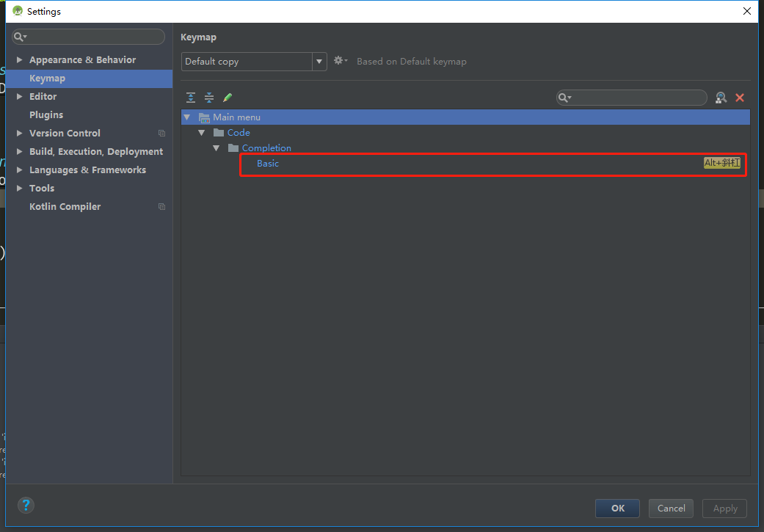The width and height of the screenshot is (764, 532).
Task: Open the gear menu next to the keymap selector
Action: [x=340, y=61]
